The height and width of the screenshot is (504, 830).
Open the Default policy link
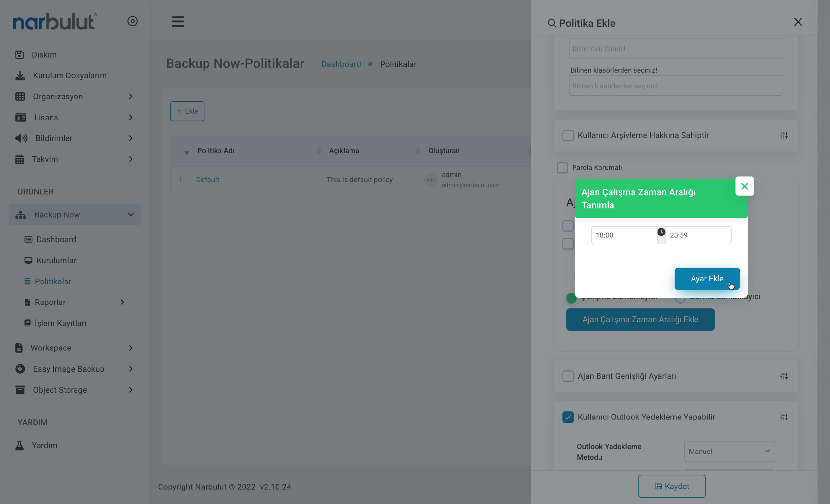coord(207,180)
